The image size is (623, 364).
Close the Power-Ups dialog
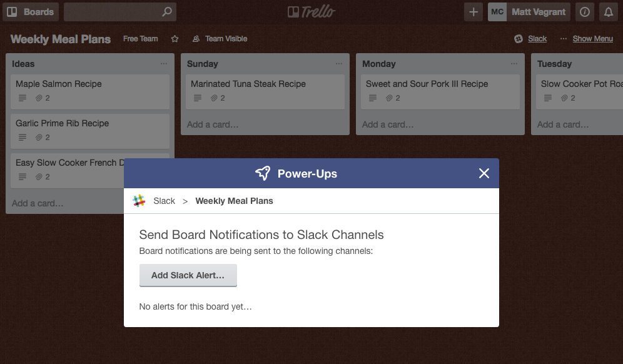tap(484, 173)
